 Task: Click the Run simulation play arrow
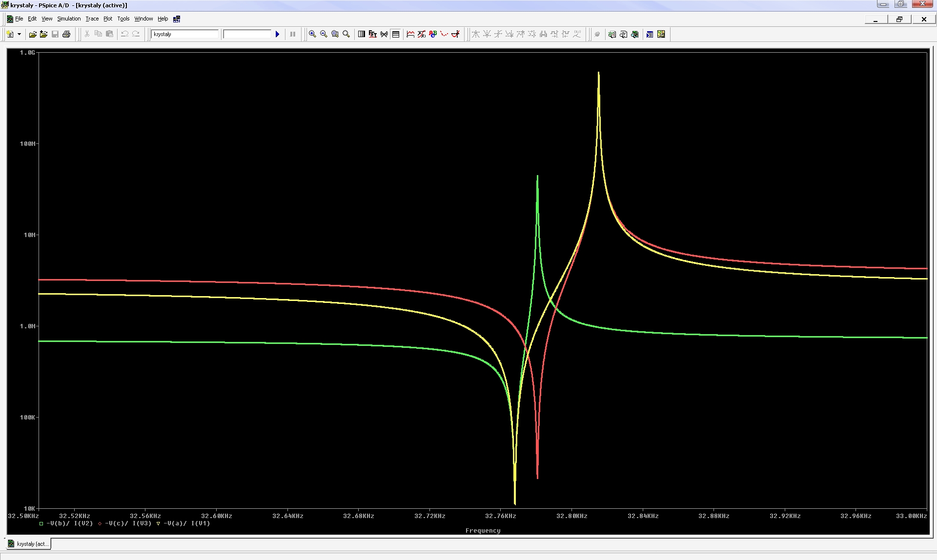277,34
